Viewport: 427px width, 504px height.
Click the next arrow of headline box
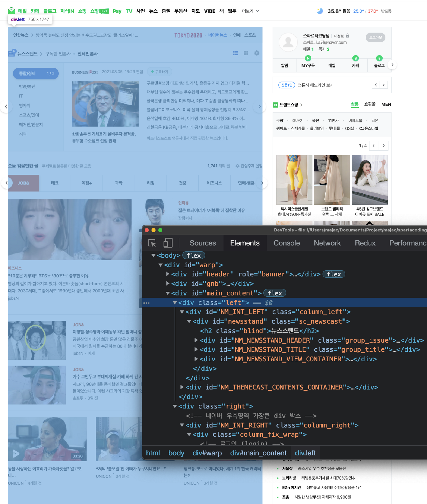(x=384, y=85)
